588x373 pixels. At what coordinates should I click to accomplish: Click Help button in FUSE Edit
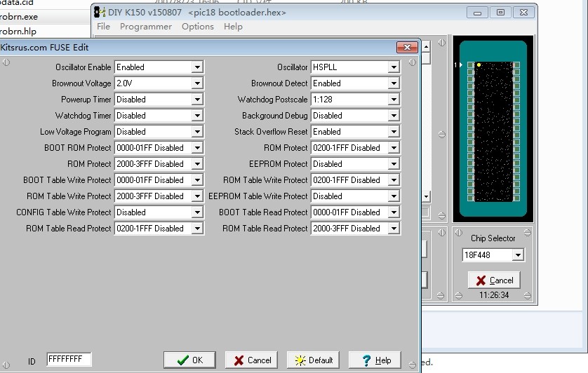coord(375,360)
